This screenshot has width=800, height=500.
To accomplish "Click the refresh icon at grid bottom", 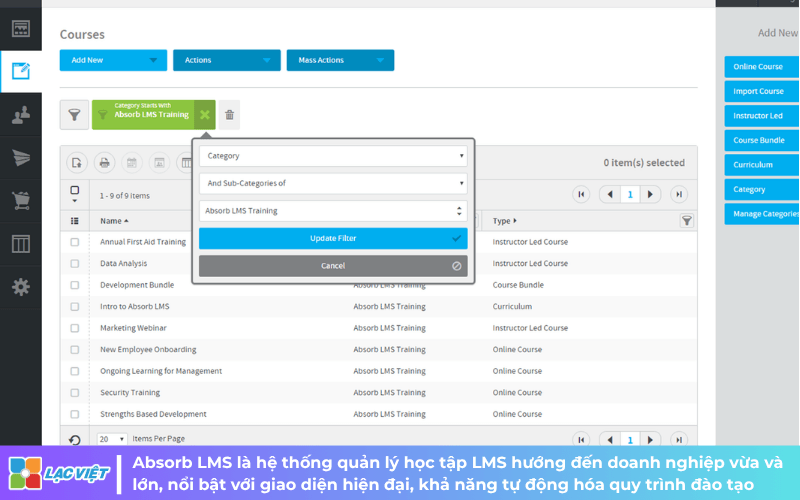I will [74, 439].
